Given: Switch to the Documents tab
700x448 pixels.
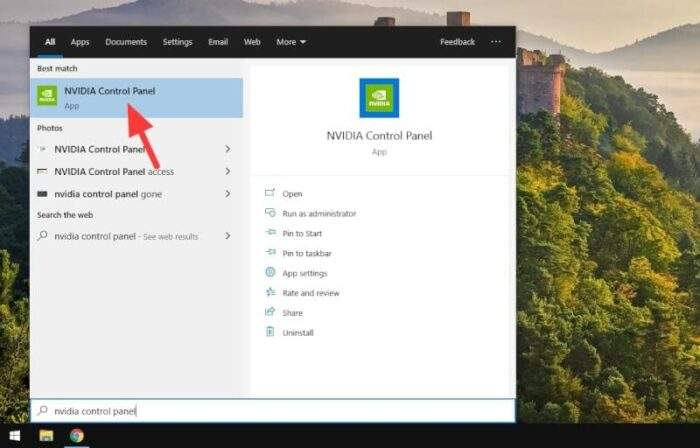Looking at the screenshot, I should pyautogui.click(x=126, y=42).
